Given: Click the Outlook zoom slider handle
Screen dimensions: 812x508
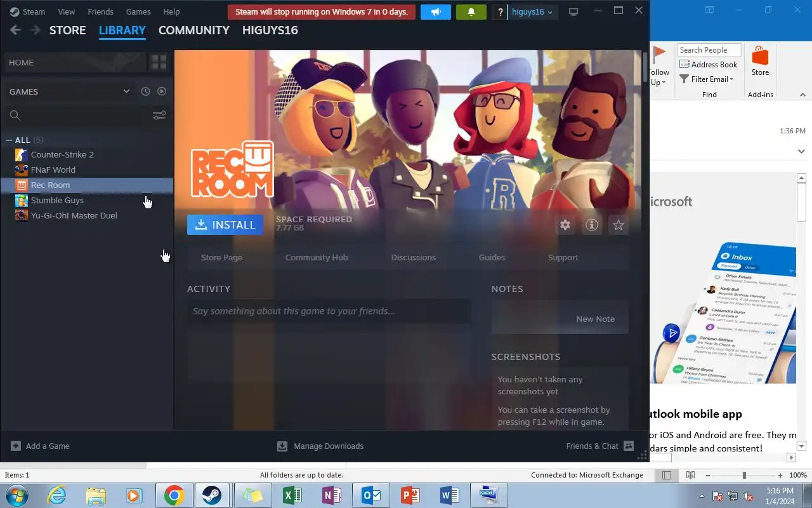Looking at the screenshot, I should (x=744, y=475).
